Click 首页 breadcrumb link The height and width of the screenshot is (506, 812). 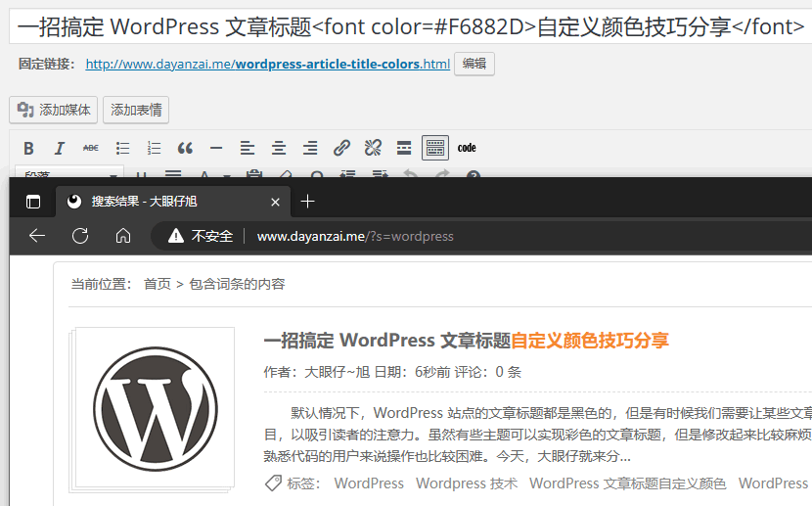[158, 284]
